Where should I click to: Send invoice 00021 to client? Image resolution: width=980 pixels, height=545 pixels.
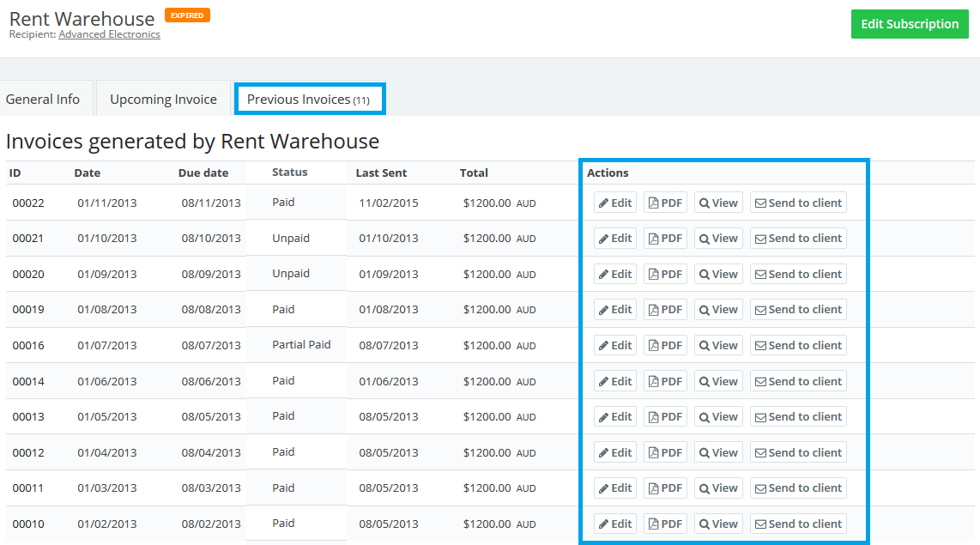tap(798, 239)
